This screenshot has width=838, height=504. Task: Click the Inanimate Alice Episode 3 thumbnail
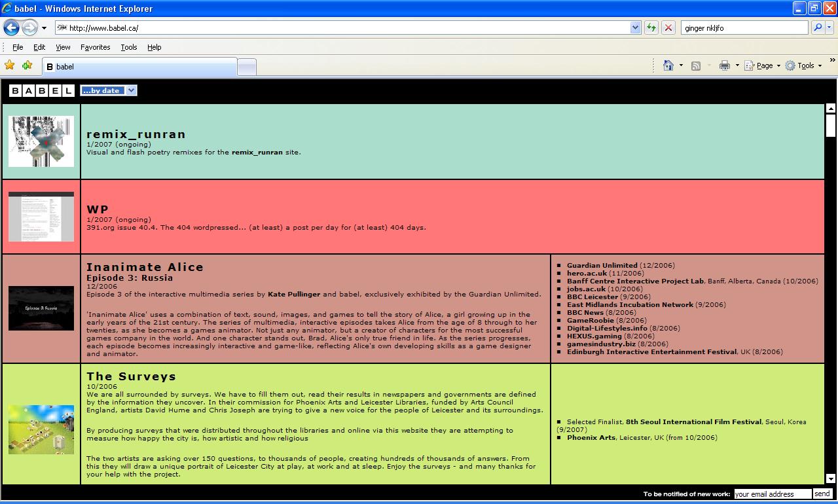click(41, 308)
